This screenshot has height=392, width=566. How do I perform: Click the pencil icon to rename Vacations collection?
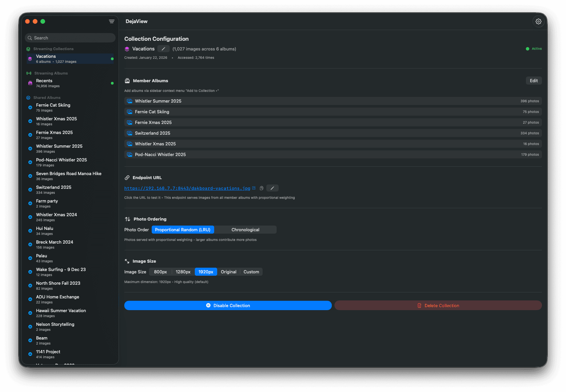pos(163,48)
